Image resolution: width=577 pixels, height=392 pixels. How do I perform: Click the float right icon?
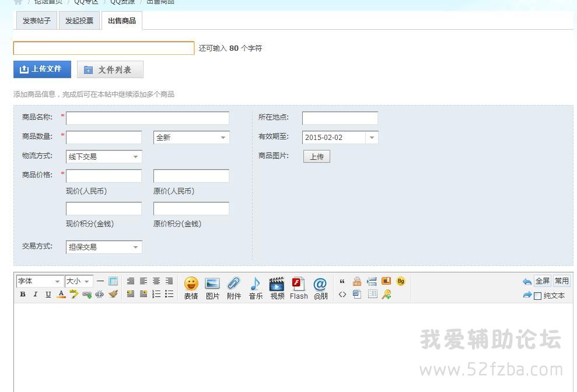(144, 294)
